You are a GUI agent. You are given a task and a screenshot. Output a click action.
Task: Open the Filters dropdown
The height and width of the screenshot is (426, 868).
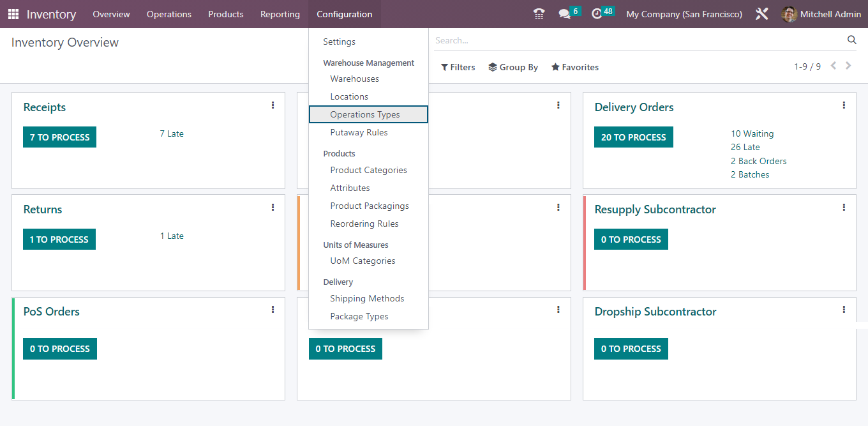458,66
